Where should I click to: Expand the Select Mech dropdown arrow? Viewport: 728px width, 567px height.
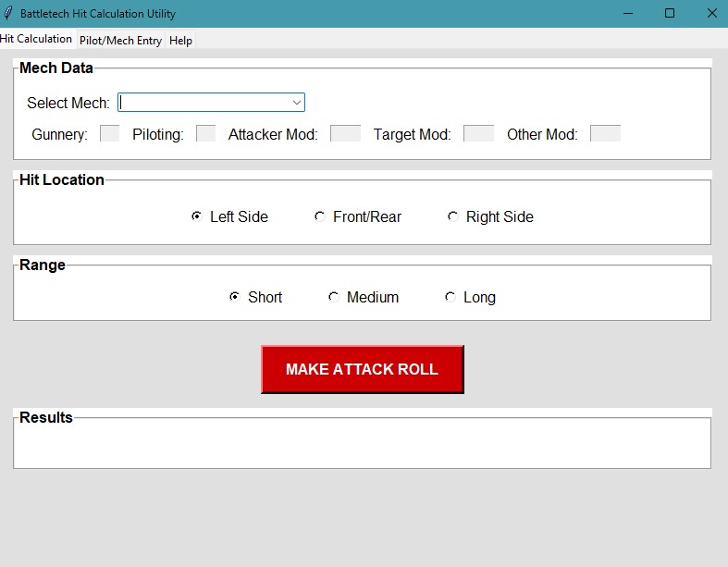tap(296, 103)
